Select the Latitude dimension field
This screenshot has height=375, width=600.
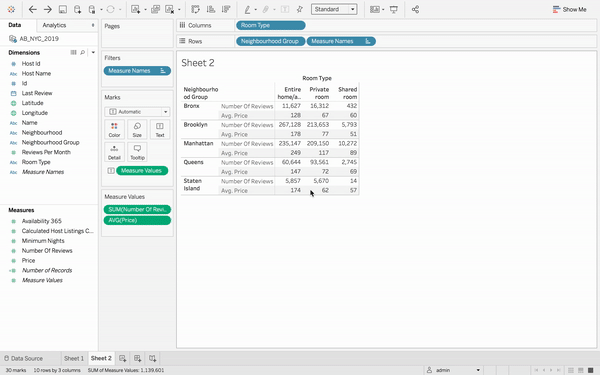click(33, 103)
